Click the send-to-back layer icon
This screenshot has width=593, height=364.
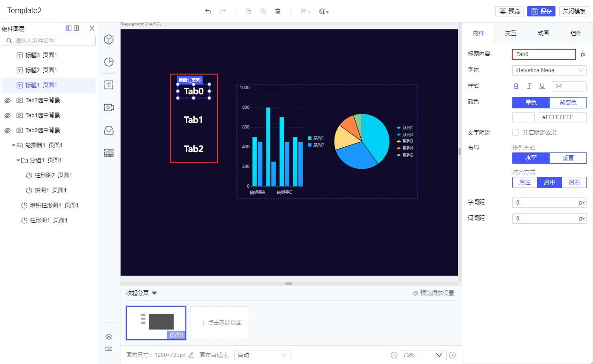point(263,11)
